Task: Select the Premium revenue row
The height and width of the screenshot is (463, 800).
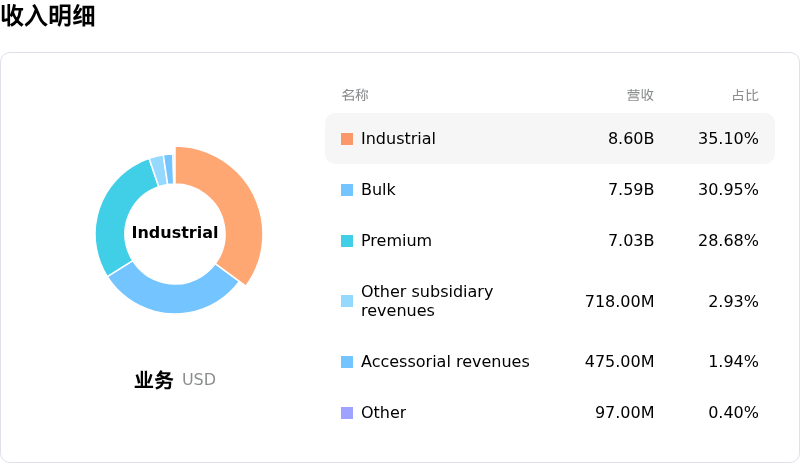Action: (x=550, y=240)
